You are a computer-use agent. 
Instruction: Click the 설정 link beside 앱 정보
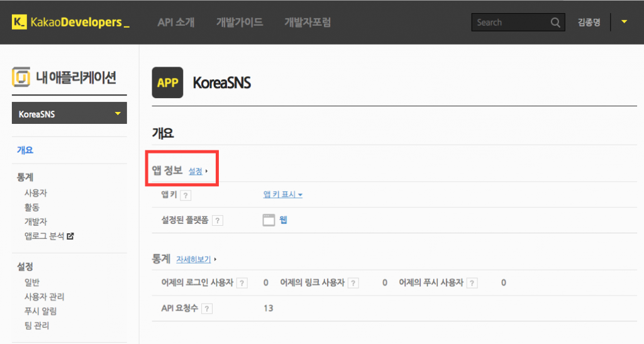[x=196, y=171]
